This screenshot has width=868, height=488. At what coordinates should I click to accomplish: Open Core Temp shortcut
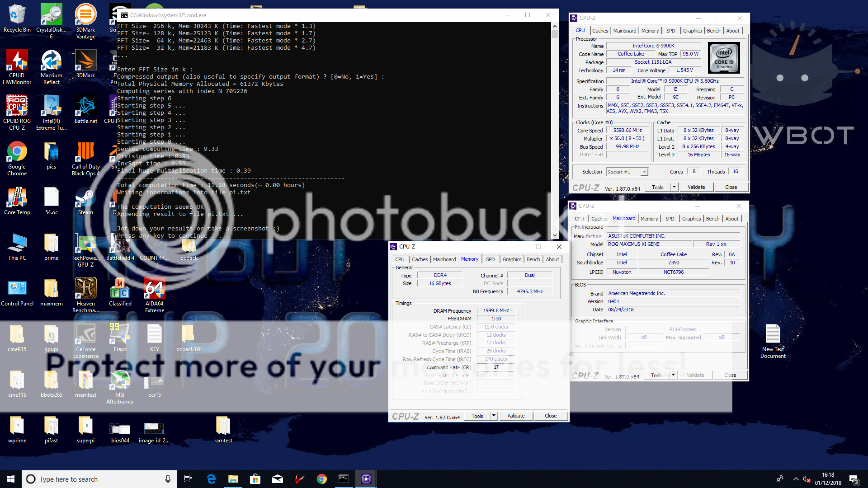[x=17, y=201]
